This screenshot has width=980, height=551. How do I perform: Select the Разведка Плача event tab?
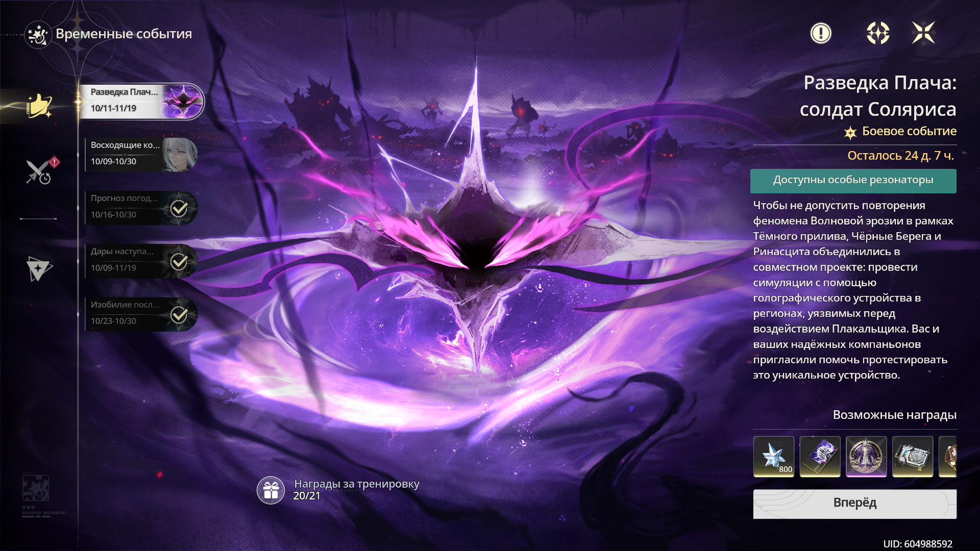[140, 101]
